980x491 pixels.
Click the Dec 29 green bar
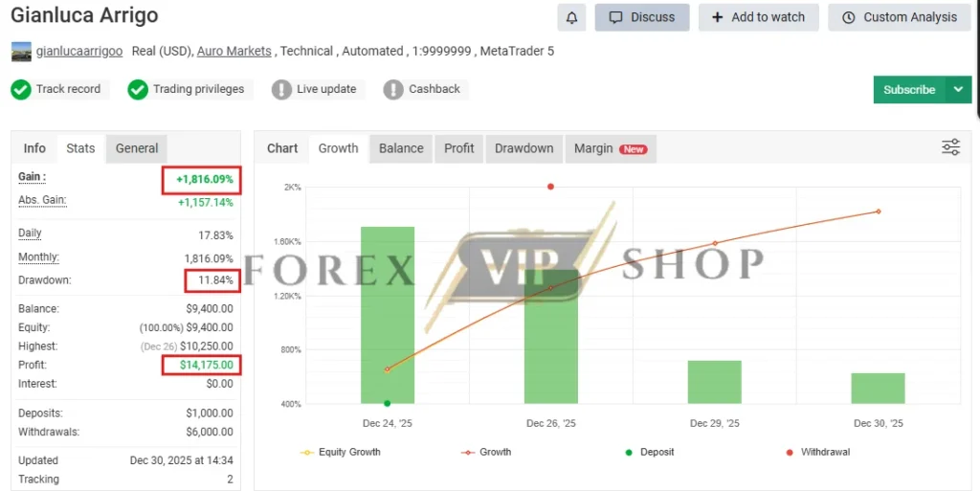(714, 382)
